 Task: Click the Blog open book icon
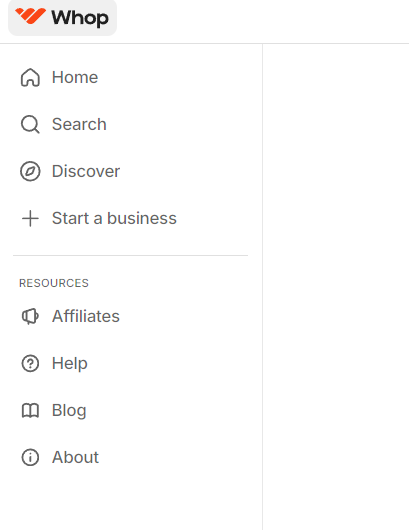[x=30, y=410]
